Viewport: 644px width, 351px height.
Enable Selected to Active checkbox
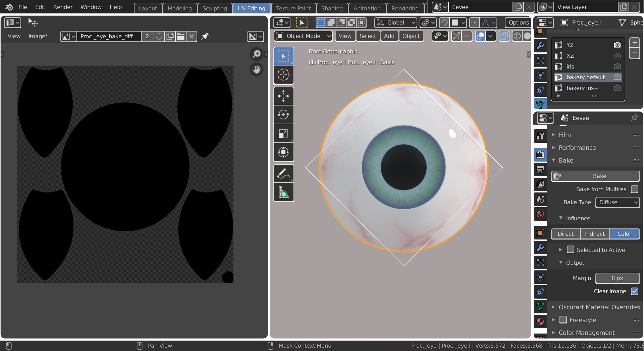point(571,250)
